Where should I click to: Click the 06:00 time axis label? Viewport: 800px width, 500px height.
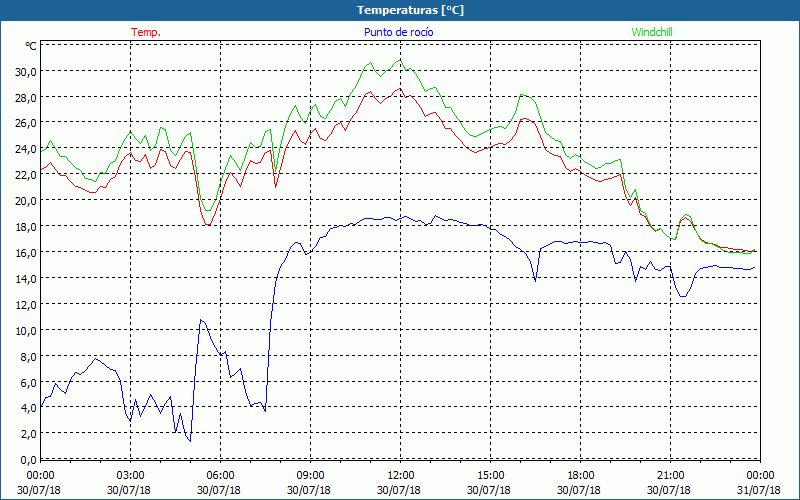click(220, 476)
